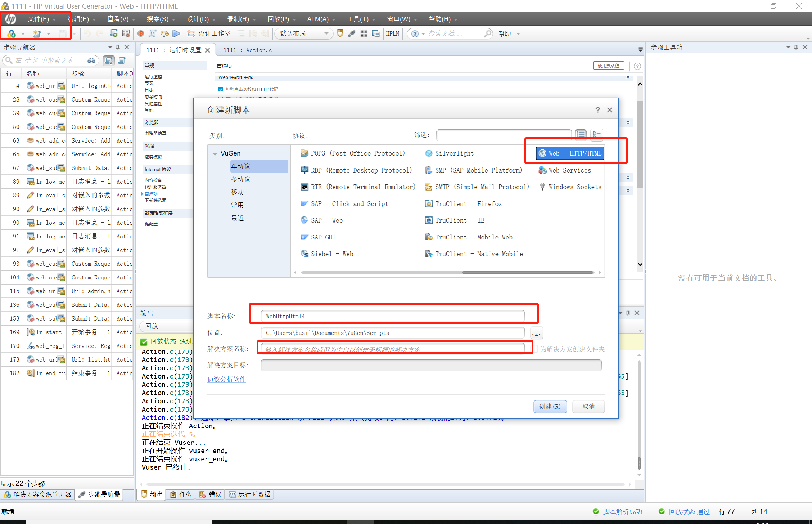Click the 脚本名称 input field
Image resolution: width=812 pixels, height=524 pixels.
coord(392,316)
